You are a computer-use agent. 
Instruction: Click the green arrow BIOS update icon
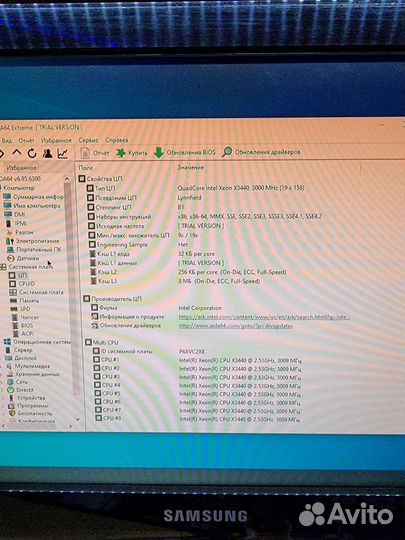(x=158, y=153)
